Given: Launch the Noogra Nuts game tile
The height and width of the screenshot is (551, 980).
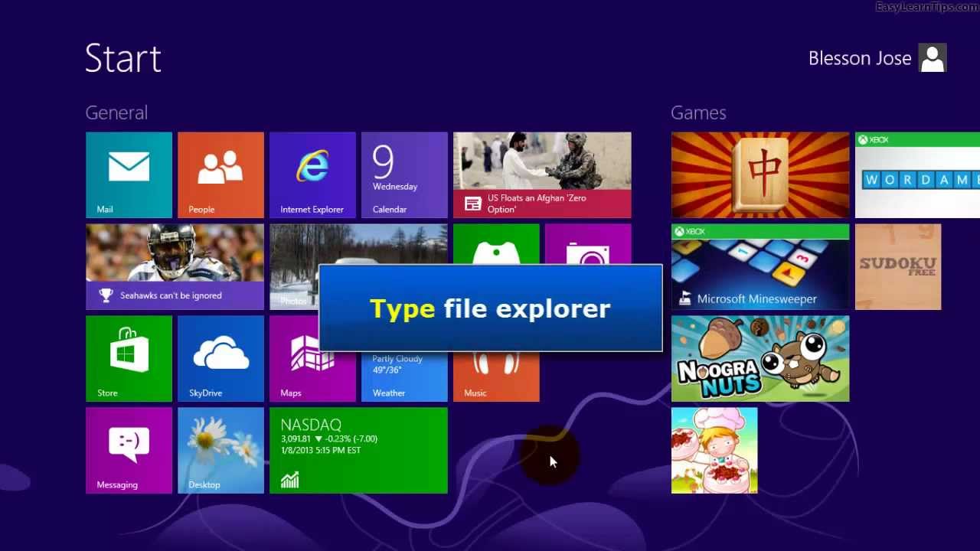Looking at the screenshot, I should coord(760,359).
